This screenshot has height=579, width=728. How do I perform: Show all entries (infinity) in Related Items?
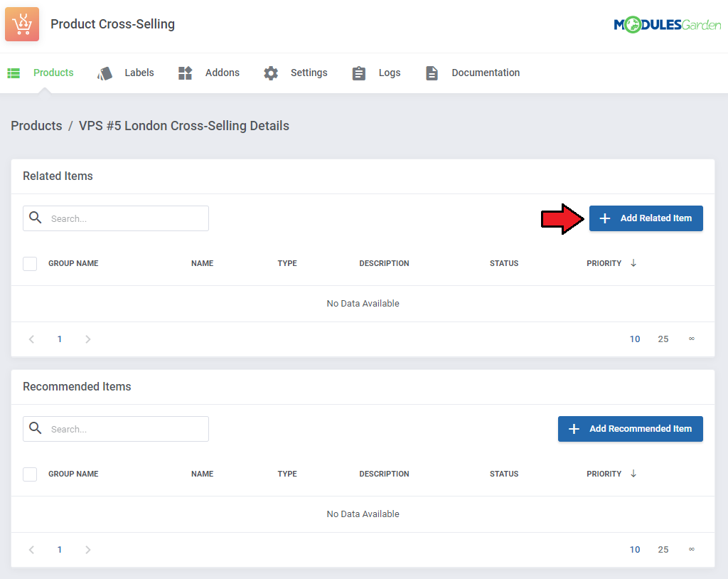click(x=691, y=339)
